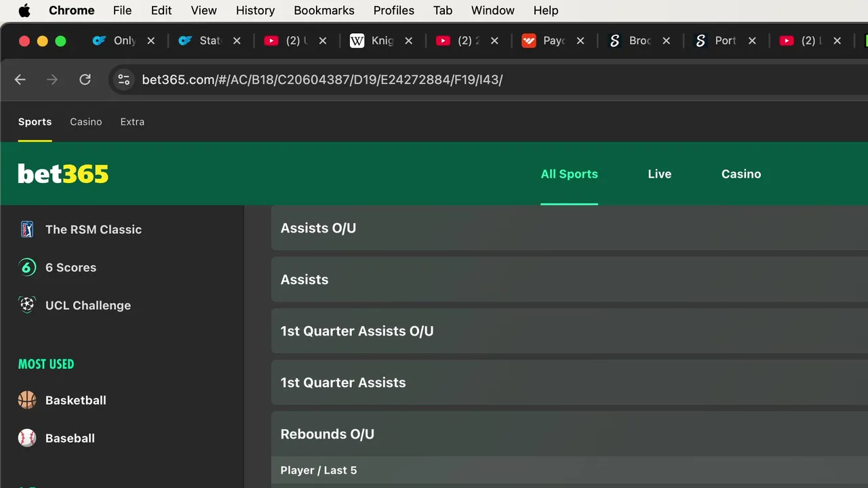868x488 pixels.
Task: Select Baseball in the sidebar
Action: point(70,438)
